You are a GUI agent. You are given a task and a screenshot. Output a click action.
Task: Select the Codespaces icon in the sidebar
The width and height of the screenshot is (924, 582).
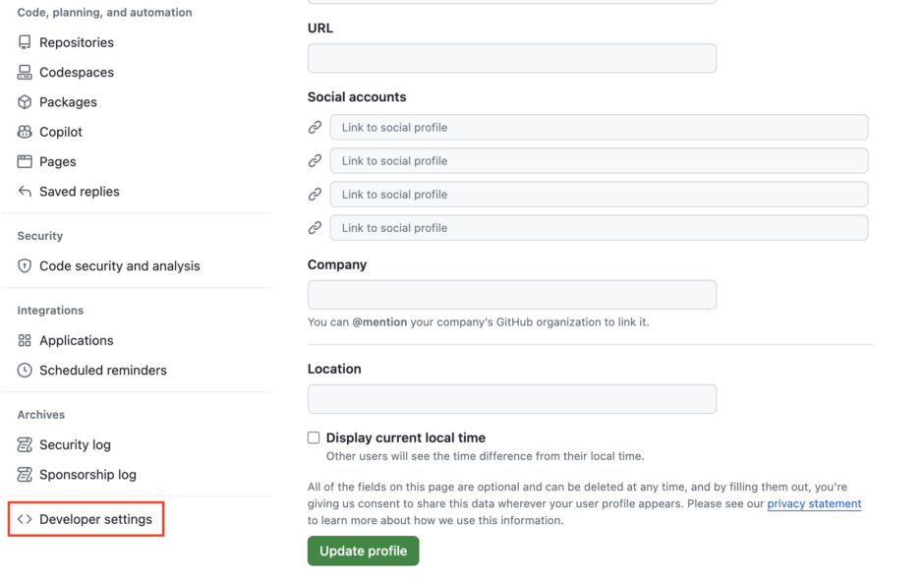[25, 72]
